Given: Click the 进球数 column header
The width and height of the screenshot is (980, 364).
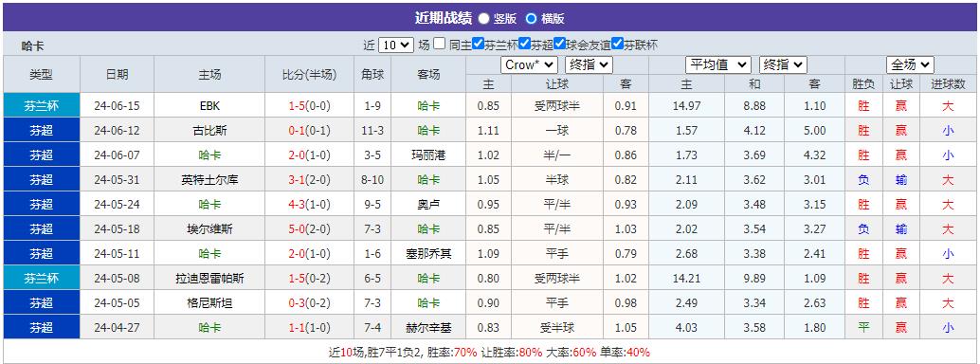Looking at the screenshot, I should tap(948, 83).
